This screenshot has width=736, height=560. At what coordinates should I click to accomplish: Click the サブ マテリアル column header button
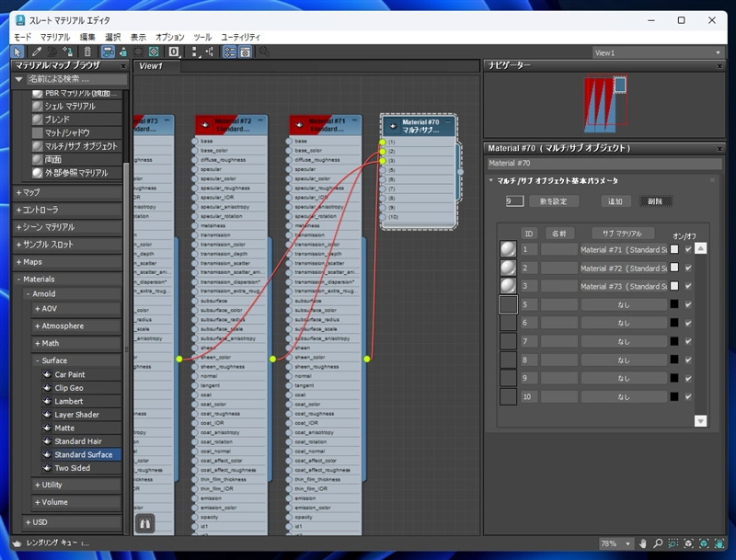point(622,233)
